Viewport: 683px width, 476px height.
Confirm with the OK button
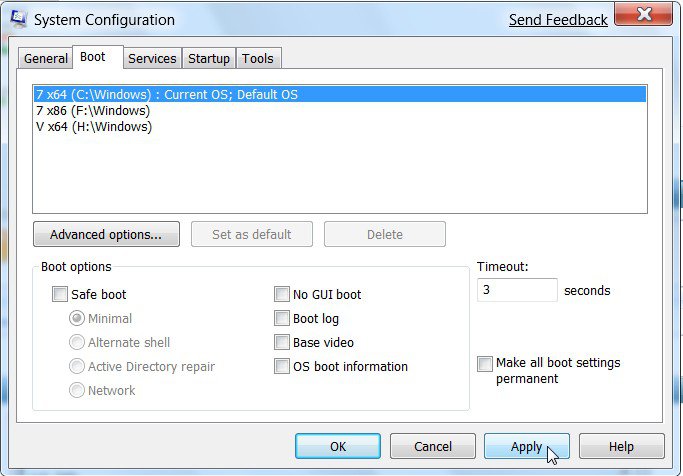click(338, 446)
